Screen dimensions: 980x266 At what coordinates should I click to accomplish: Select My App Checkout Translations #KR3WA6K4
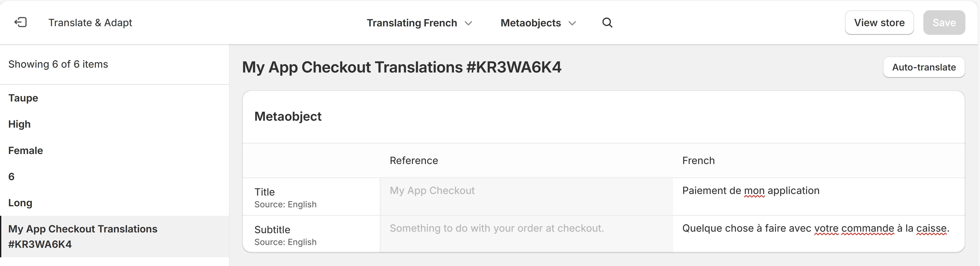pyautogui.click(x=83, y=236)
